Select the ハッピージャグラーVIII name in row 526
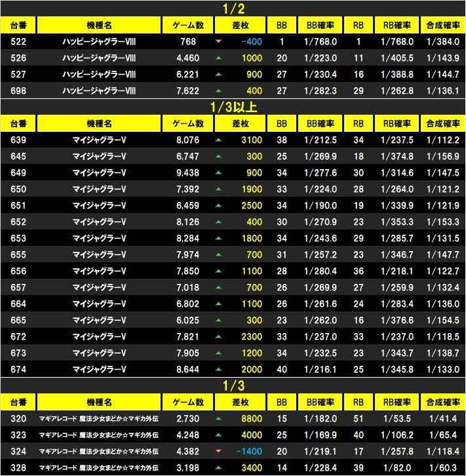The height and width of the screenshot is (476, 466). [x=99, y=58]
